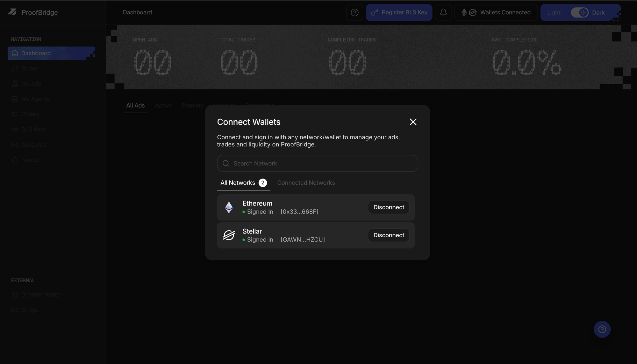Click Stellar address GAWN...HZCU
The width and height of the screenshot is (637, 364).
click(303, 240)
